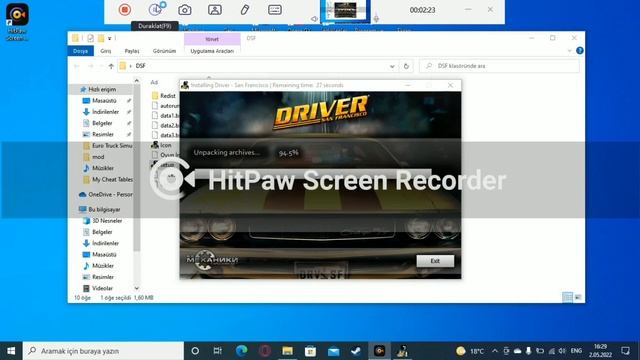Enable the webcam overlay icon in recorder
Screen dimensions: 640x360
[215, 9]
